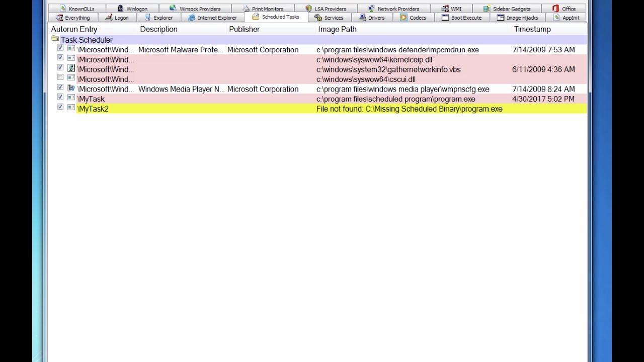644x362 pixels.
Task: Click timestamp 7/14/2009 8:24 AM
Action: tap(543, 89)
